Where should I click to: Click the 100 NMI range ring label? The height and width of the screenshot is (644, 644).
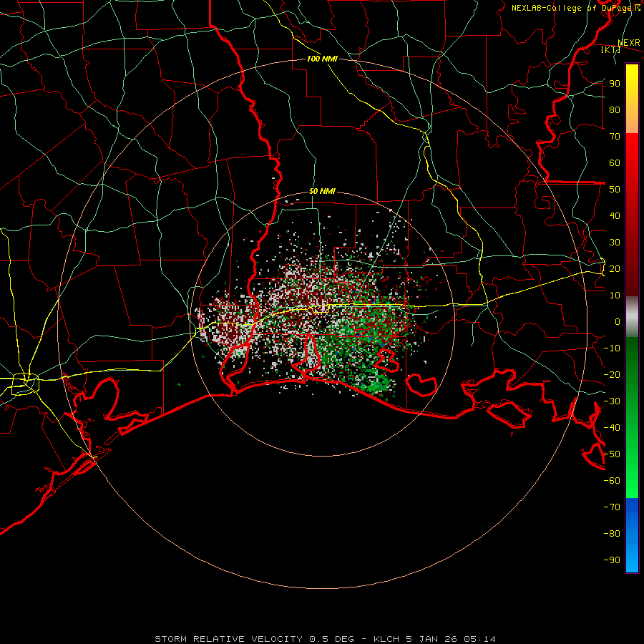(322, 59)
